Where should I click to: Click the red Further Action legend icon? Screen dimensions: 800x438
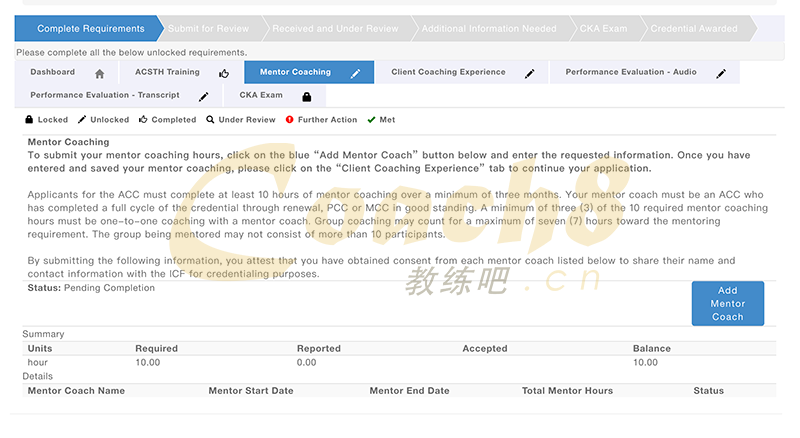tap(290, 120)
